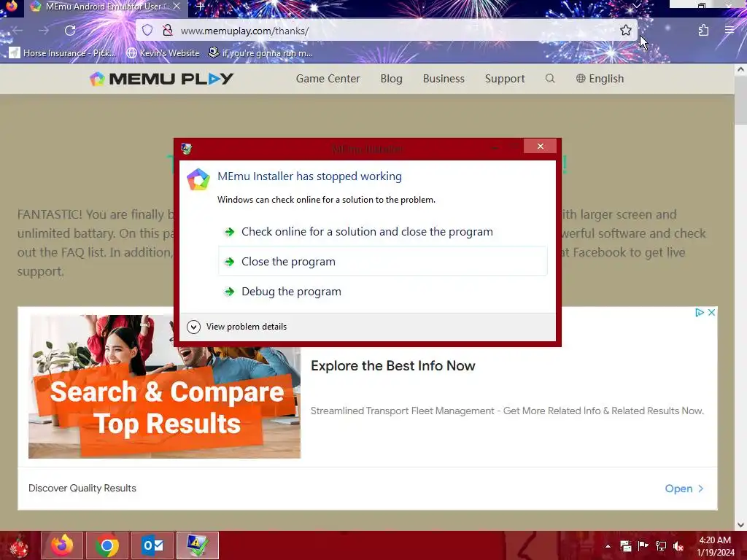The height and width of the screenshot is (560, 747).
Task: Close the MEmu Installer error dialog
Action: click(540, 146)
